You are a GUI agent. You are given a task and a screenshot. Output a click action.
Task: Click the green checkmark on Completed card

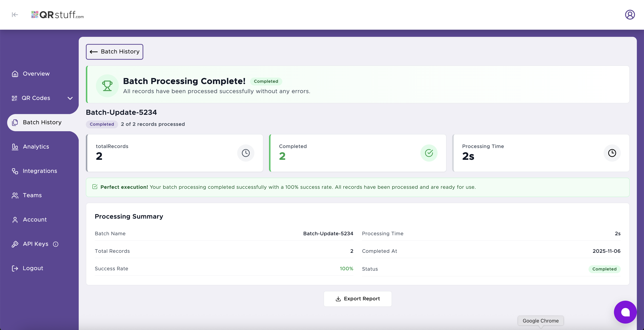[x=429, y=153]
